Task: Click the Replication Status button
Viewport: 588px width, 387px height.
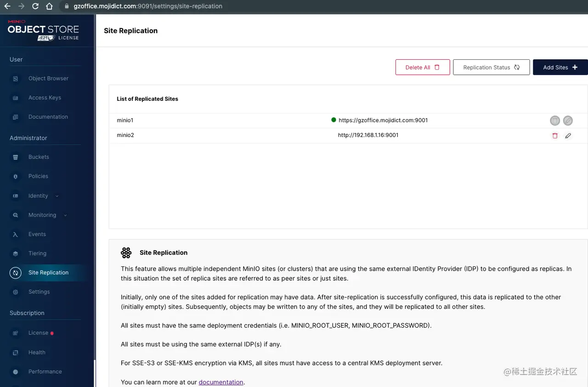Action: [x=491, y=67]
